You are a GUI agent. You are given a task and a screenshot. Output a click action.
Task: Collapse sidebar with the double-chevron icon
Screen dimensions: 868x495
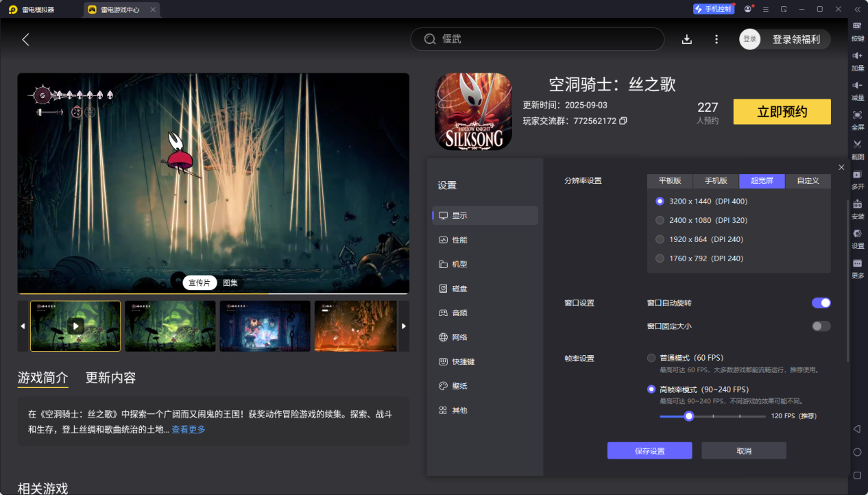pyautogui.click(x=857, y=9)
